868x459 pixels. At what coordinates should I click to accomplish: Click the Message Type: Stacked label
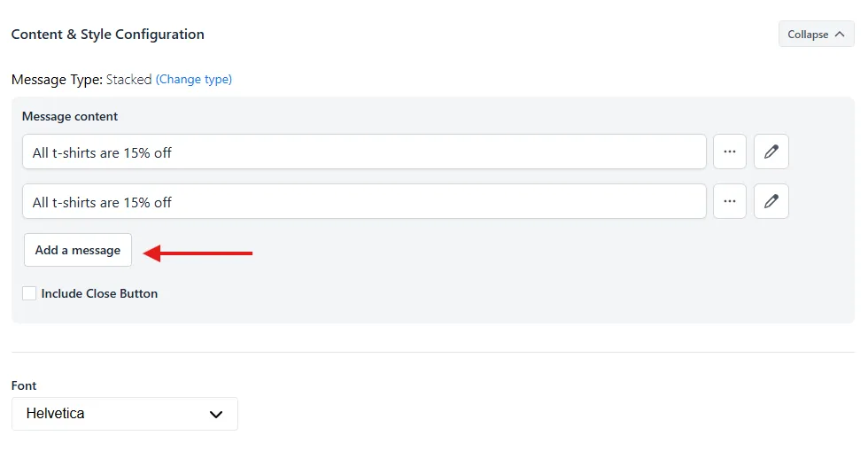point(81,79)
